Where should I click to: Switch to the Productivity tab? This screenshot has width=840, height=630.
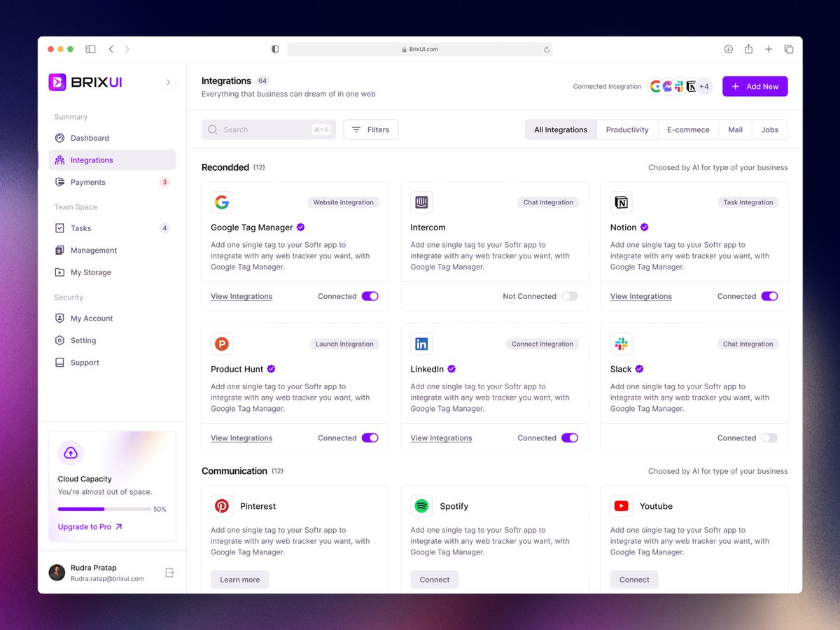click(627, 129)
